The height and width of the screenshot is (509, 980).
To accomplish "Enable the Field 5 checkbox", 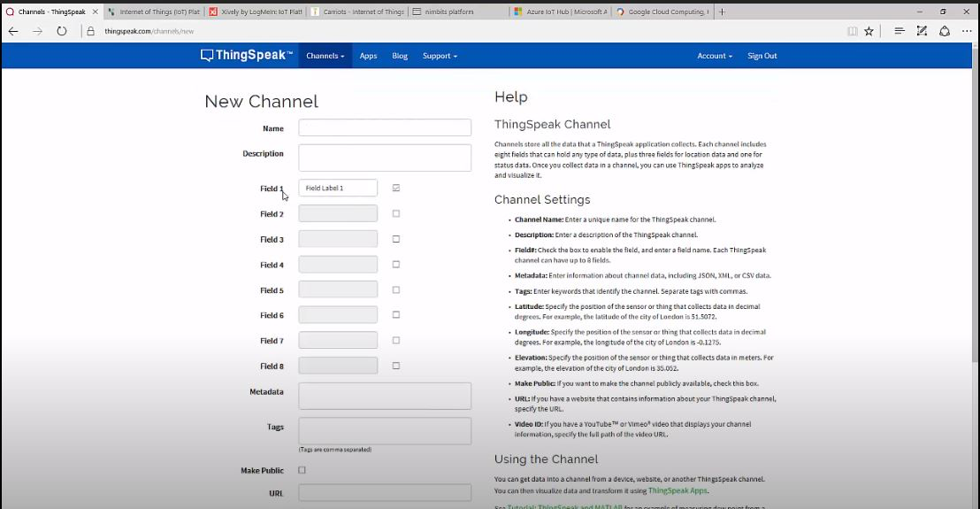I will (396, 290).
